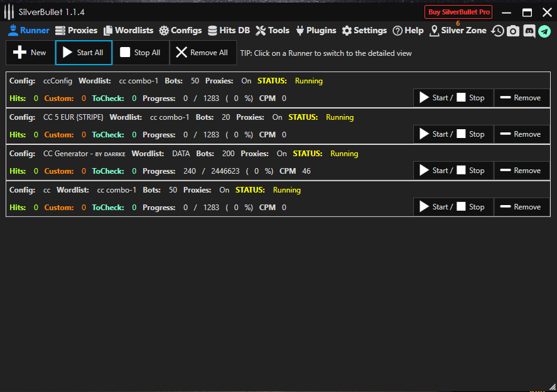Click the window resize grip corner
This screenshot has width=557, height=392.
(x=553, y=388)
